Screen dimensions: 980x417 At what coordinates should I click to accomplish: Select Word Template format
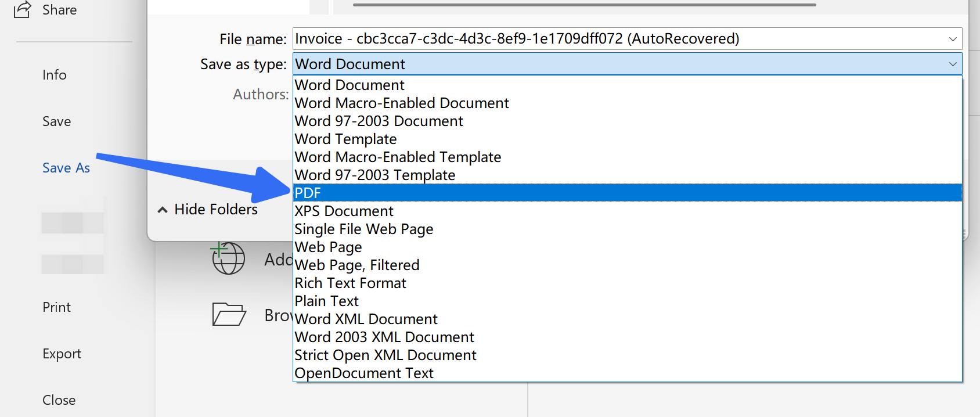(x=627, y=139)
